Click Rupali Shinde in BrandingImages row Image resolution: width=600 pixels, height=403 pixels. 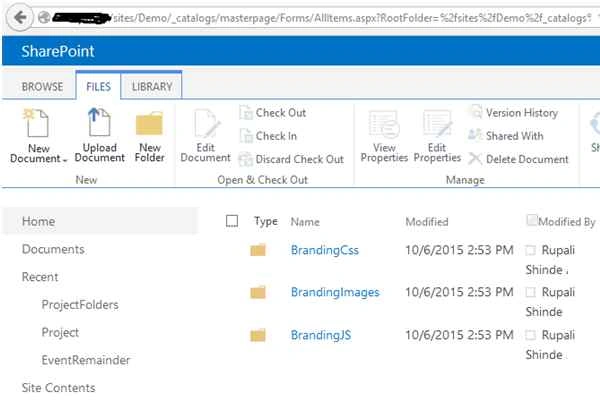tap(550, 302)
